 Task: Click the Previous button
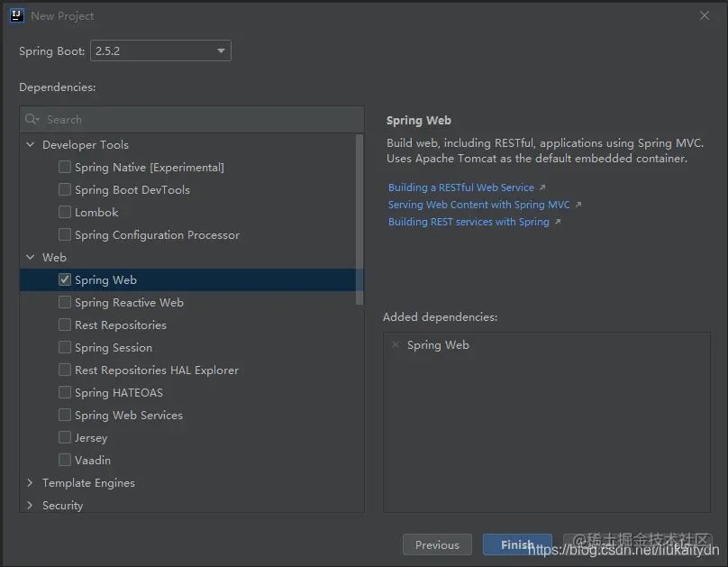tap(437, 544)
